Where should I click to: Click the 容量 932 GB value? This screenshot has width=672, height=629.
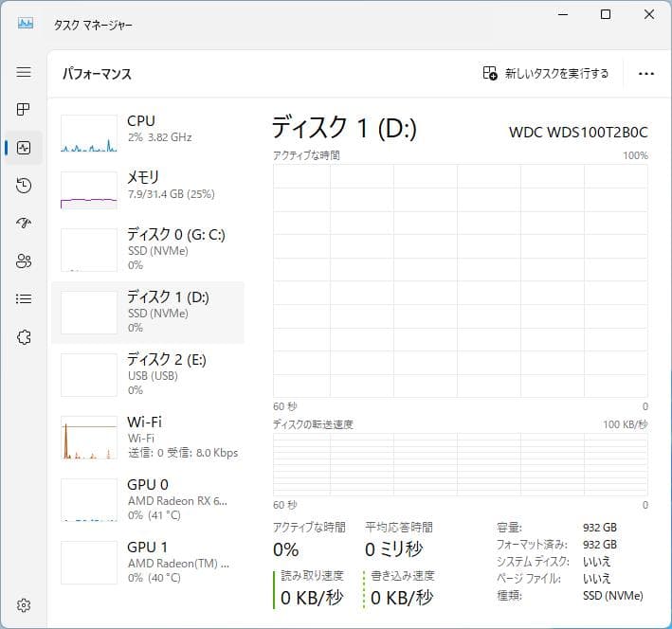click(600, 528)
